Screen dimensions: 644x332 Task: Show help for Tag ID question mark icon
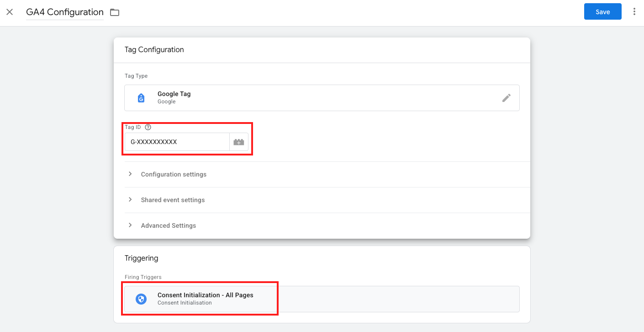click(x=148, y=127)
